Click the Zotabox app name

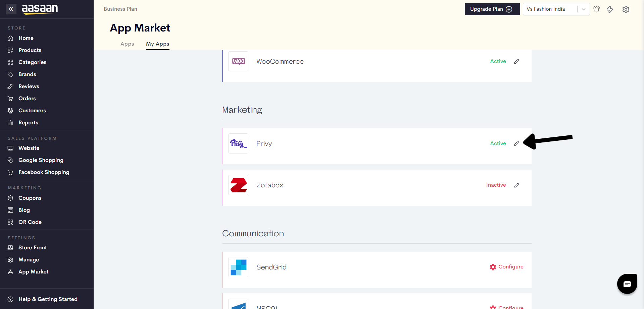(x=269, y=185)
